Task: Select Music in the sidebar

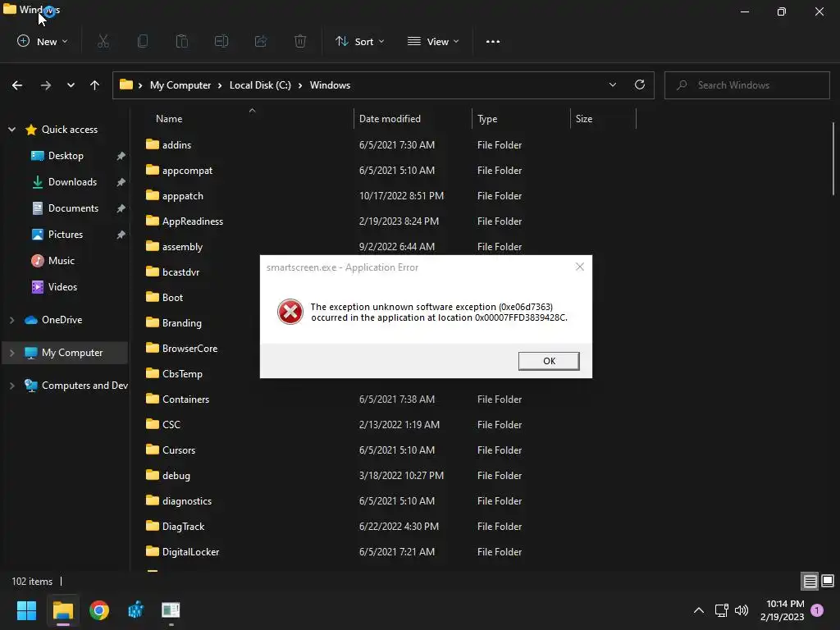Action: tap(61, 260)
